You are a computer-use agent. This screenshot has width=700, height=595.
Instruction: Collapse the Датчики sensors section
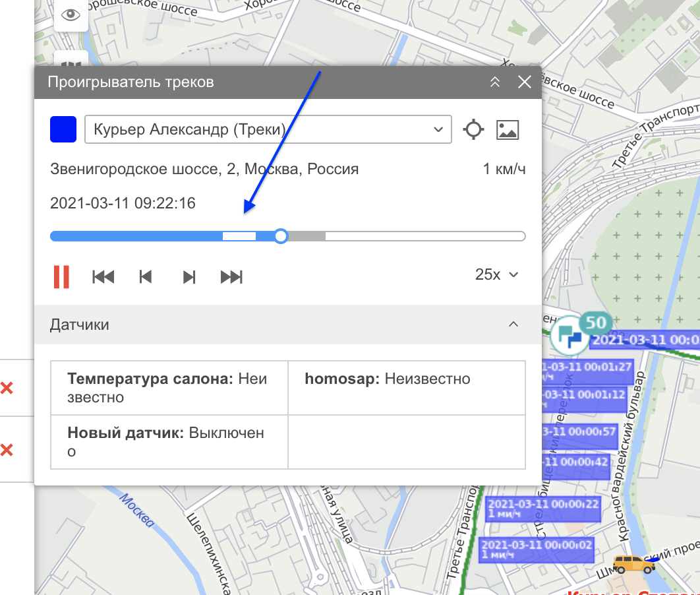tap(514, 325)
